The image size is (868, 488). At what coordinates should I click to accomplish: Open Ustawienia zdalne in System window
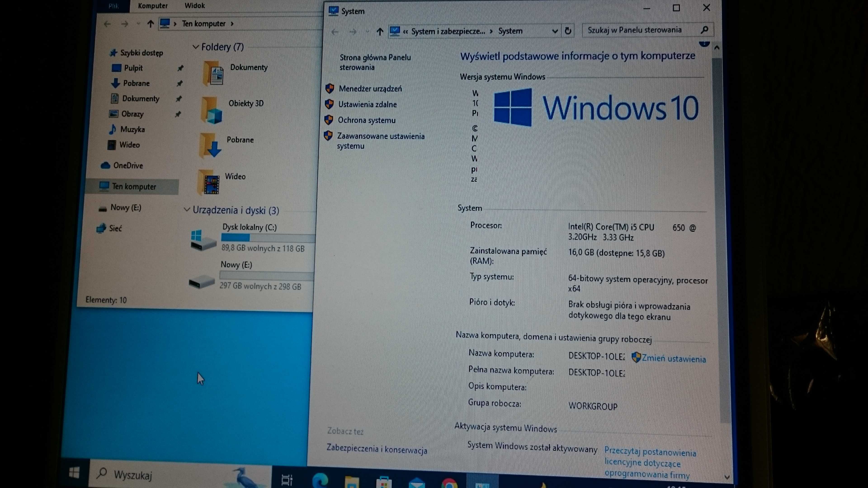367,104
